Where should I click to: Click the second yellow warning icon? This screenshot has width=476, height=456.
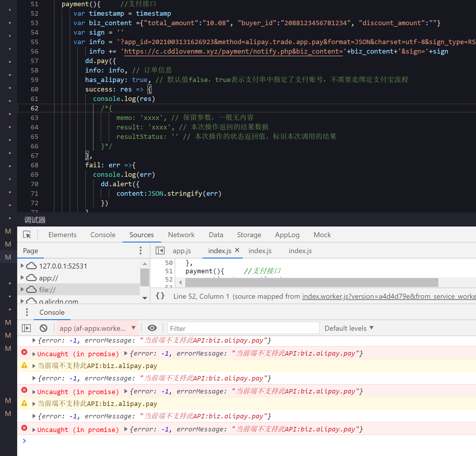(25, 403)
